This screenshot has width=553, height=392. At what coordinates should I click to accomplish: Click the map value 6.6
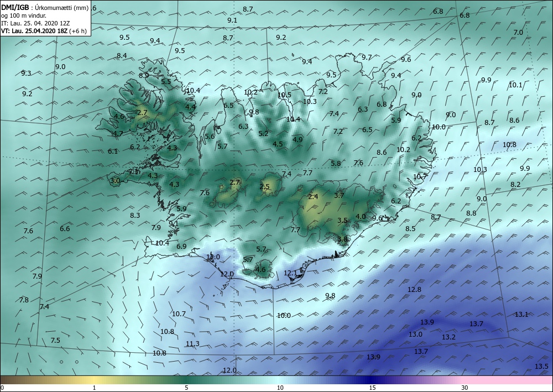point(65,228)
